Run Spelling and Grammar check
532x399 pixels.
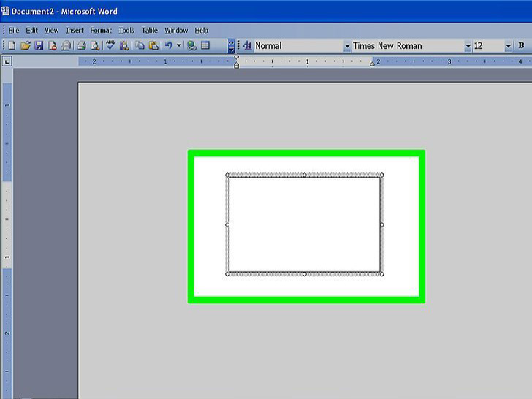[x=110, y=46]
